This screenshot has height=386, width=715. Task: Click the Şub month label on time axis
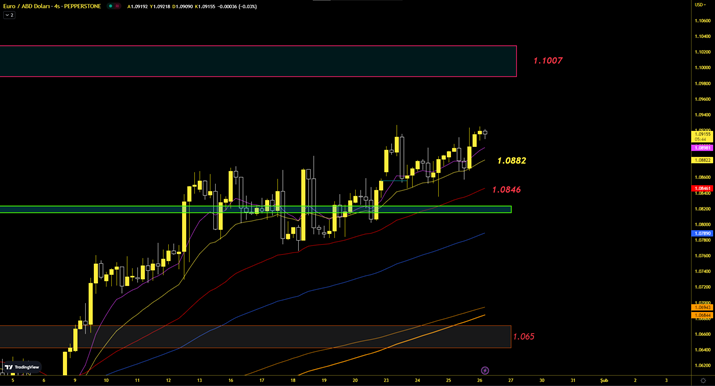pos(604,380)
